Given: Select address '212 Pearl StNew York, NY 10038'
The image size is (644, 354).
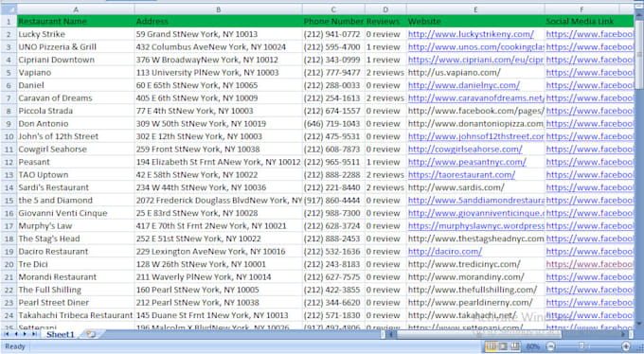Looking at the screenshot, I should coord(218,303).
